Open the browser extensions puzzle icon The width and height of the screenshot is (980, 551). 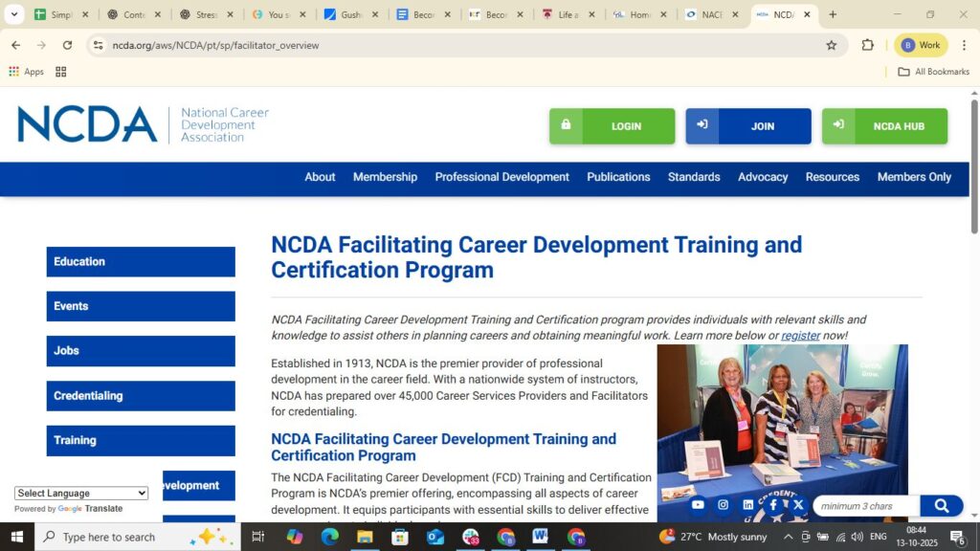tap(867, 45)
